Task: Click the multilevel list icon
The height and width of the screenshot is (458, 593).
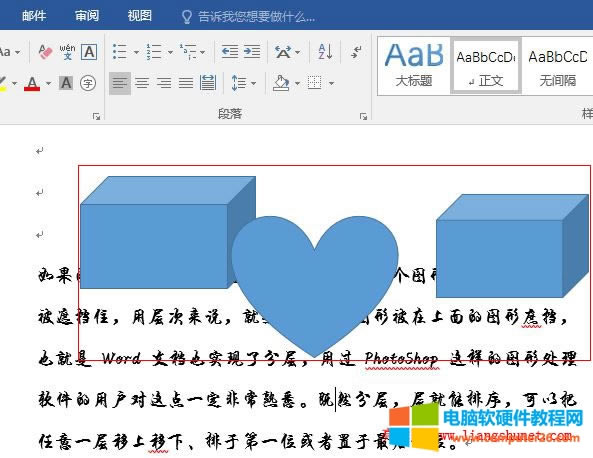Action: pos(188,52)
